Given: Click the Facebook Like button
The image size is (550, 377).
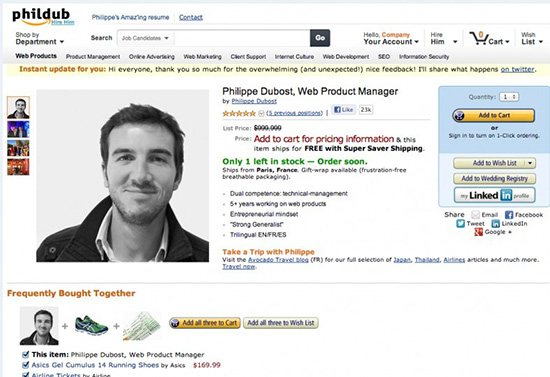Looking at the screenshot, I should (343, 110).
